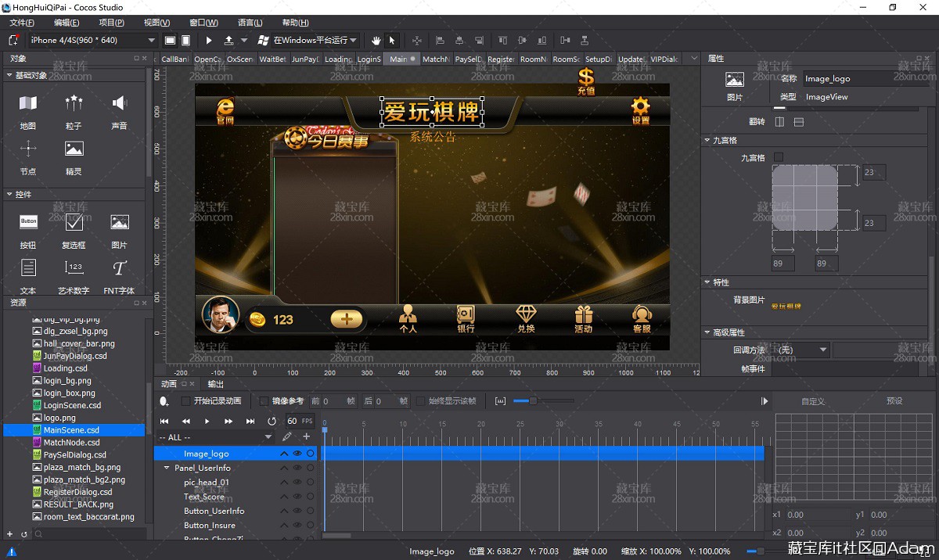The width and height of the screenshot is (939, 560).
Task: Pick the 声音 sound object
Action: pos(119,111)
